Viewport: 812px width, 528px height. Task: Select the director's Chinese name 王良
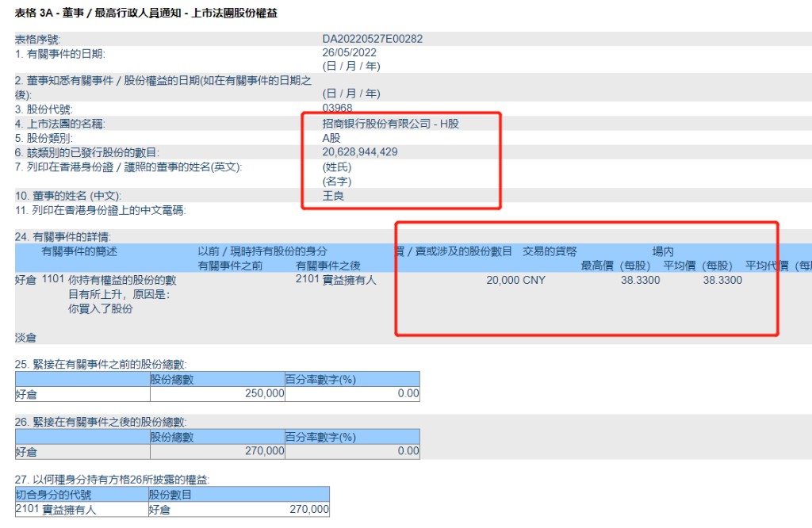333,195
